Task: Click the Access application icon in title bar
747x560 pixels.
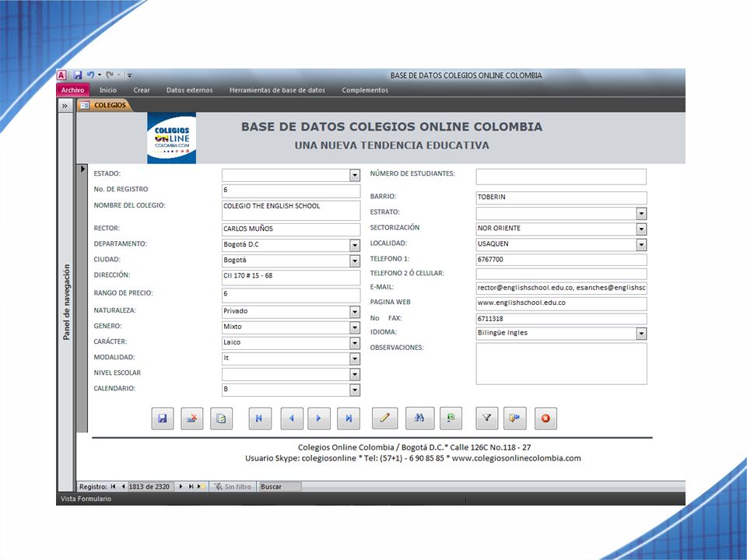Action: point(61,75)
